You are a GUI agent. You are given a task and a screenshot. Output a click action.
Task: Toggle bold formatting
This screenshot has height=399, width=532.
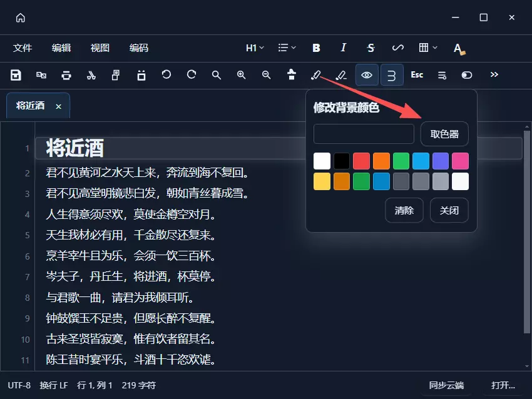[x=316, y=48]
